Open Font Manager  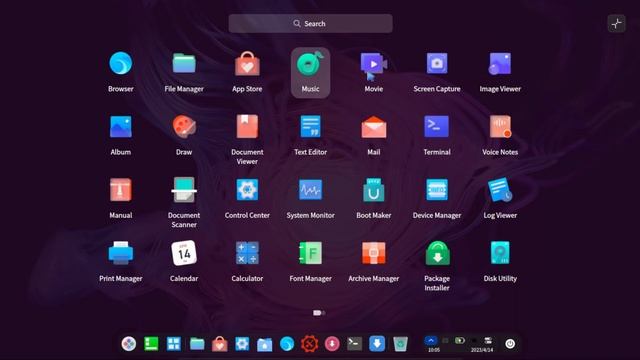(x=310, y=253)
